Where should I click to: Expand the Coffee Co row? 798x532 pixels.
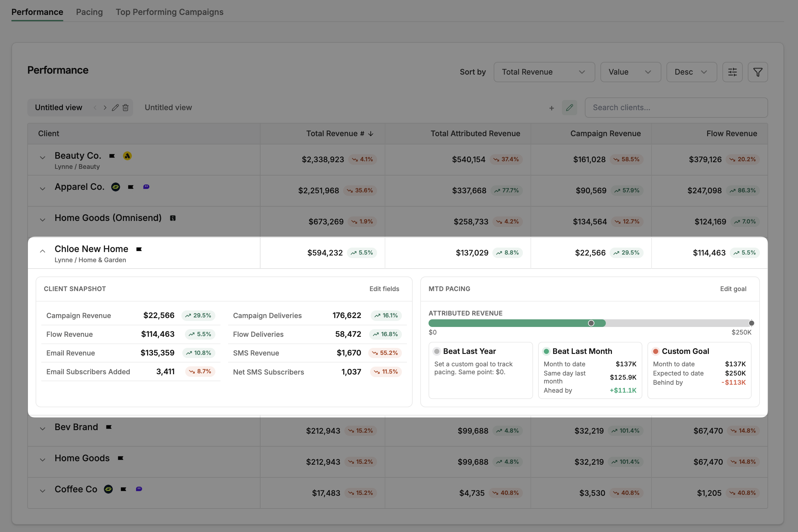[43, 491]
